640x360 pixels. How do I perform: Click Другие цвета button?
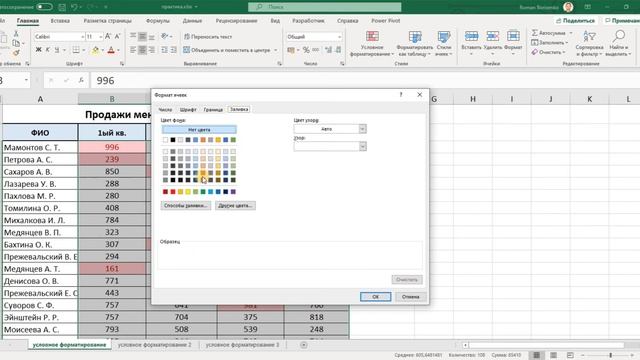click(235, 205)
